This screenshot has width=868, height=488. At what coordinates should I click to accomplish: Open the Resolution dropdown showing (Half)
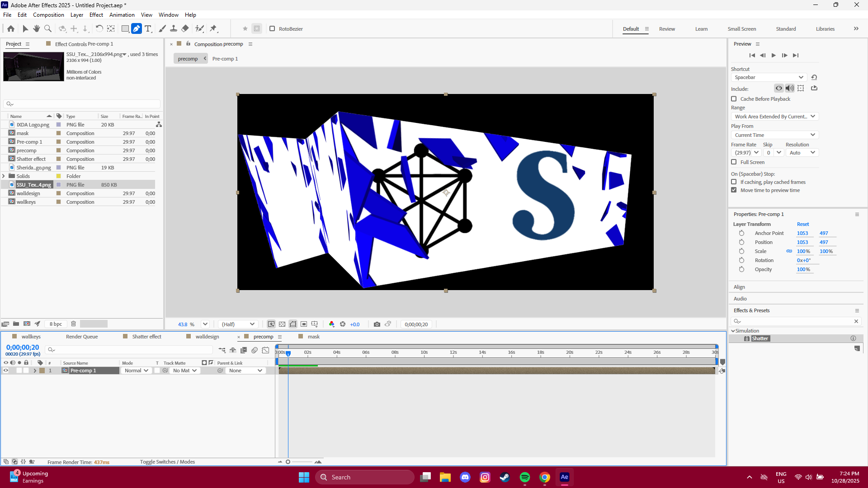238,324
